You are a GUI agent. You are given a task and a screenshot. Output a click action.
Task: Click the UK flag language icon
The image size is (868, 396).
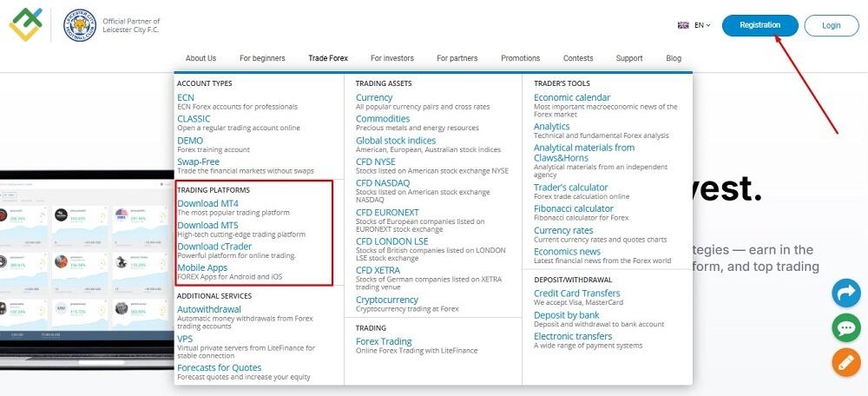tap(683, 25)
